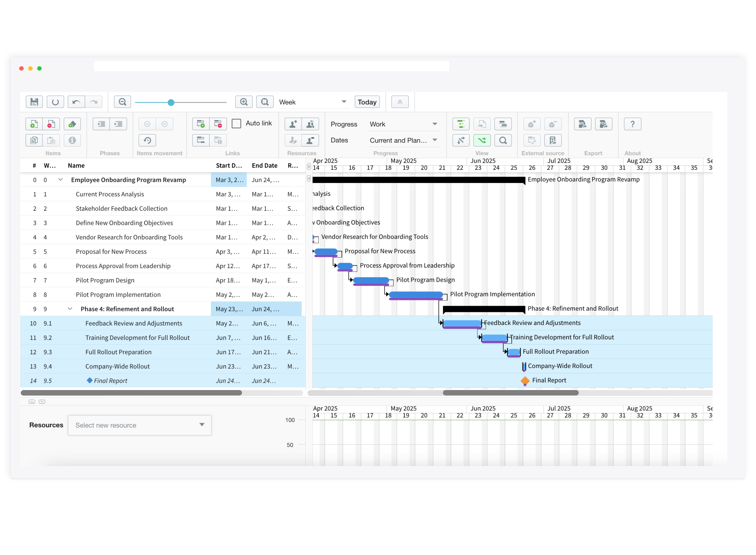
Task: Click the MS Project export icon
Action: [582, 124]
